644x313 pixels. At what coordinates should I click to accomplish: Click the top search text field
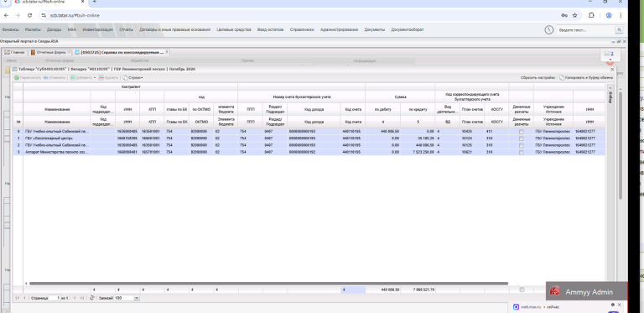[585, 30]
